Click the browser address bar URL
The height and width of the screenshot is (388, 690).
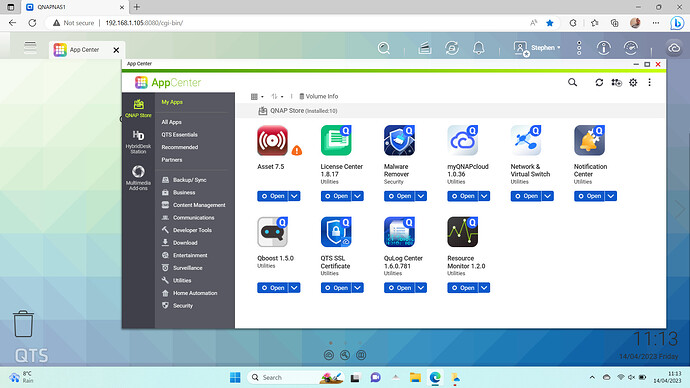tap(144, 23)
